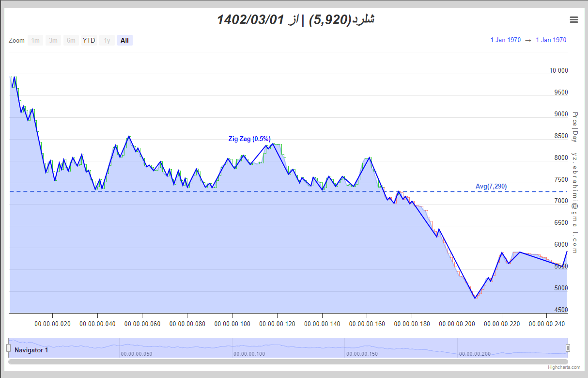Image resolution: width=588 pixels, height=378 pixels.
Task: Click the end date range input
Action: (551, 40)
